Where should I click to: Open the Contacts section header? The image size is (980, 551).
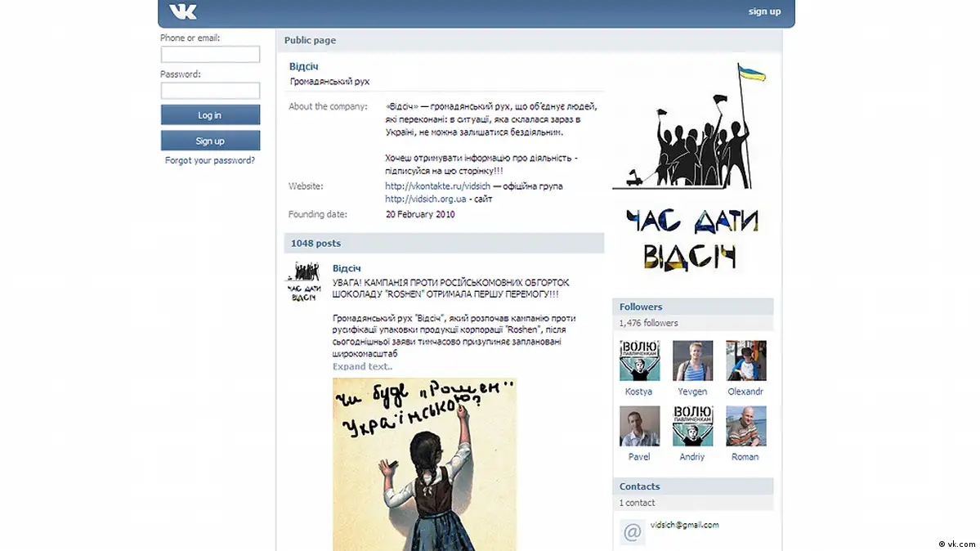[639, 486]
